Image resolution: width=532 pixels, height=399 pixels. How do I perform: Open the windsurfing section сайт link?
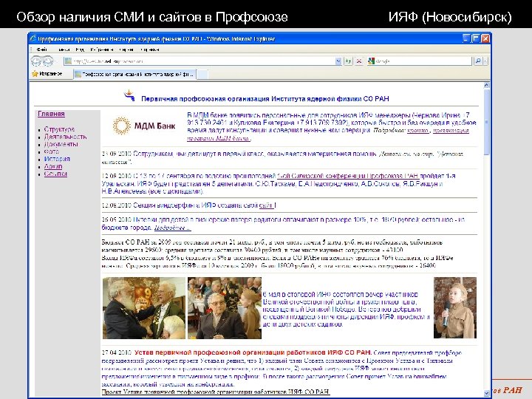coord(267,205)
